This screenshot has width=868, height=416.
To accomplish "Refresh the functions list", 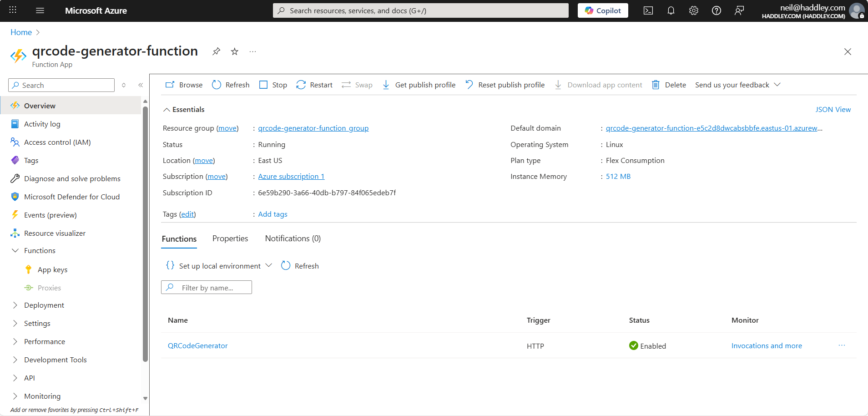I will coord(300,266).
